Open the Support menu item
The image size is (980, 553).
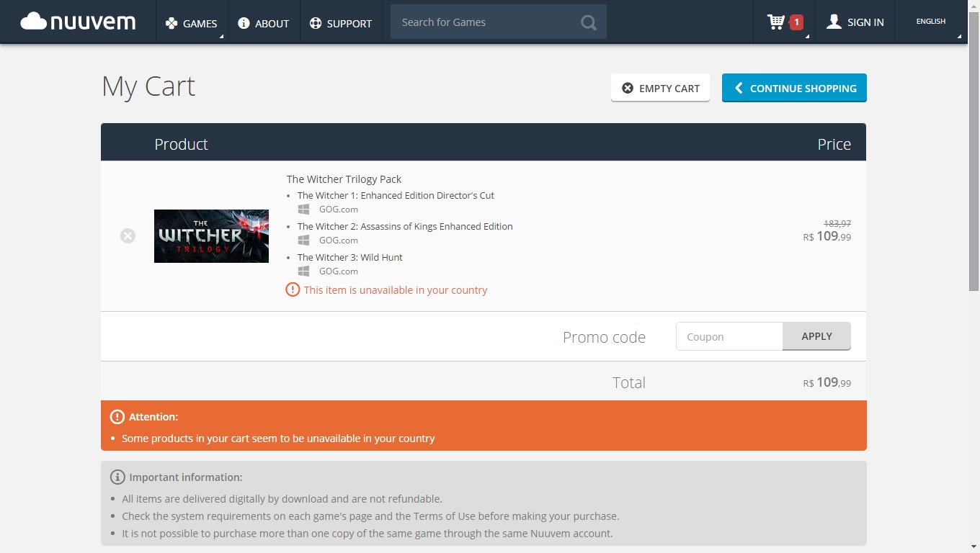click(x=341, y=22)
